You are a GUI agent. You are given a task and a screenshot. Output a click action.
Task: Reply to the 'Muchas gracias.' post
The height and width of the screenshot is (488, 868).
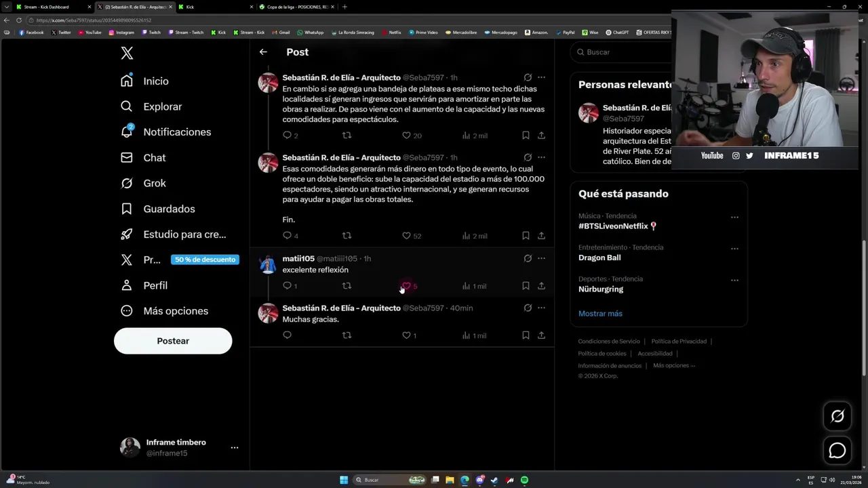(x=287, y=335)
